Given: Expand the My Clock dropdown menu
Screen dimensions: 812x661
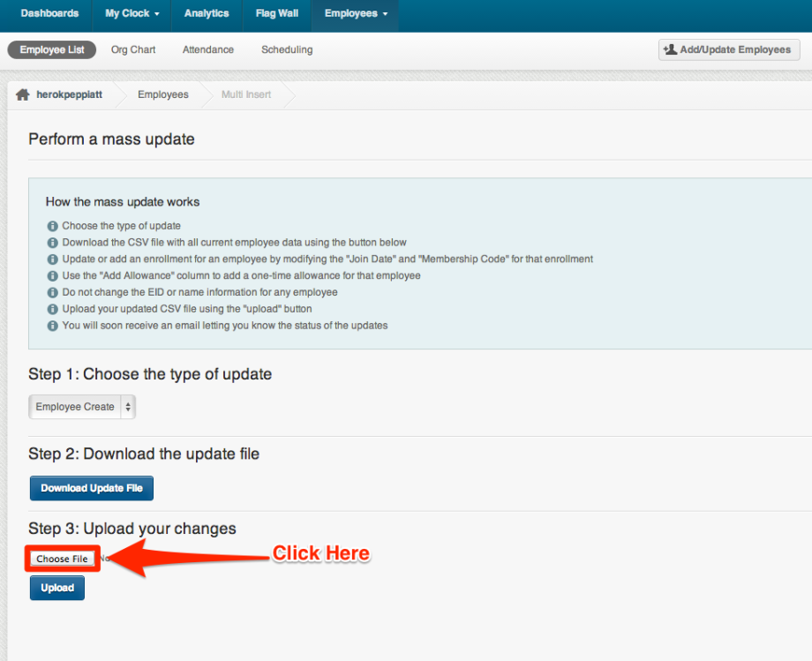Looking at the screenshot, I should [x=131, y=13].
